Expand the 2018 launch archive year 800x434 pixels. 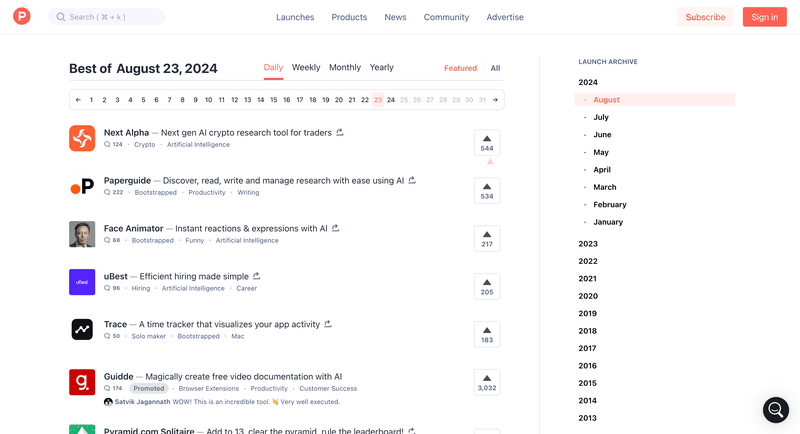[587, 330]
